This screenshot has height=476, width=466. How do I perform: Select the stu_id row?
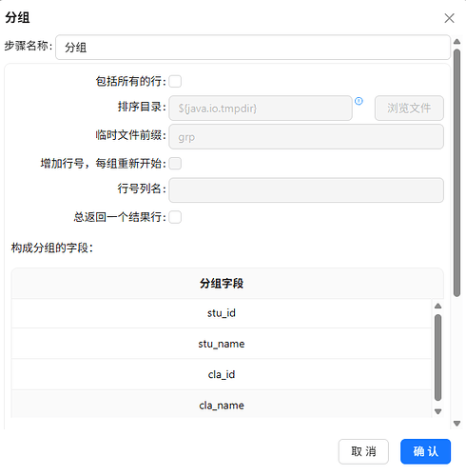[x=222, y=313]
